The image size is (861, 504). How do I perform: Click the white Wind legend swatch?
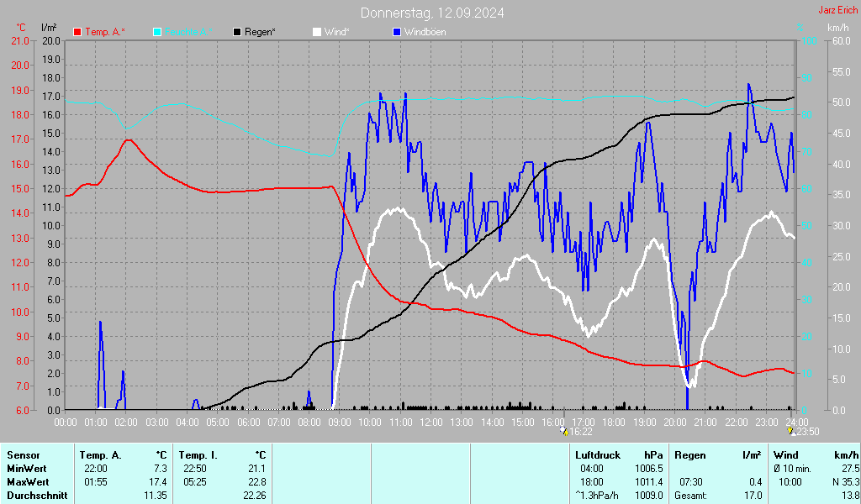[317, 32]
